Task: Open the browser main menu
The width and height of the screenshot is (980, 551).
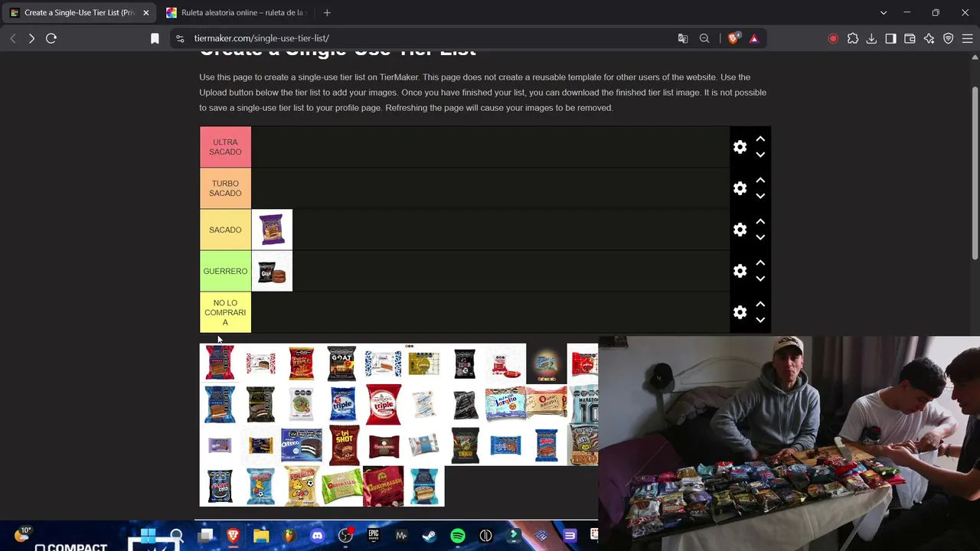Action: click(967, 38)
